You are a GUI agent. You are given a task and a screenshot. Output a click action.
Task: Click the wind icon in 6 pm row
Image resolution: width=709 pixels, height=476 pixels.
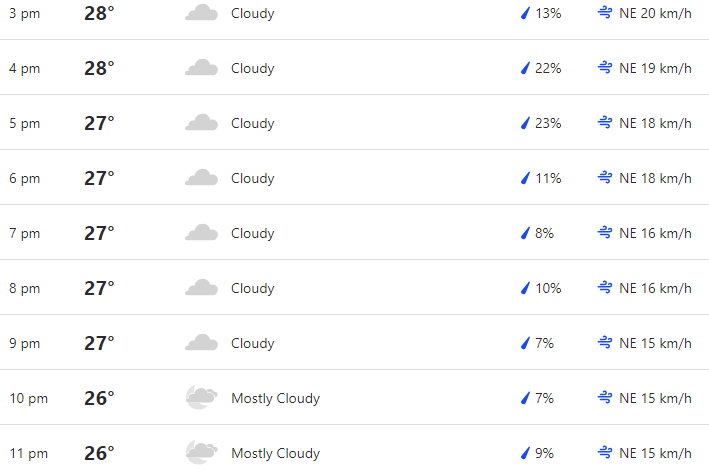click(x=605, y=178)
